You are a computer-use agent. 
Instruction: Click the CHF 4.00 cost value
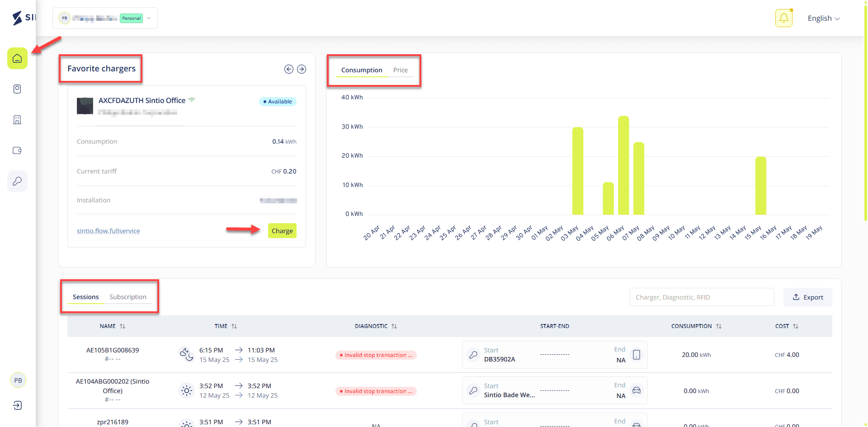point(787,355)
